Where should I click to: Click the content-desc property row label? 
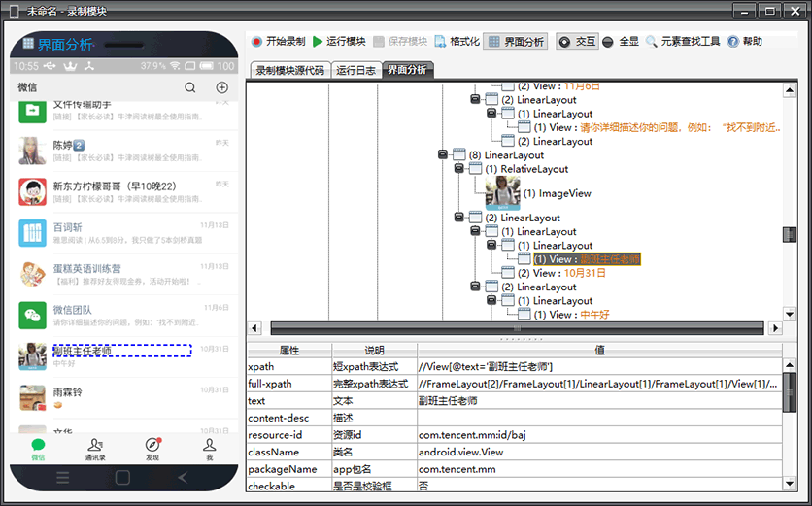(x=279, y=418)
